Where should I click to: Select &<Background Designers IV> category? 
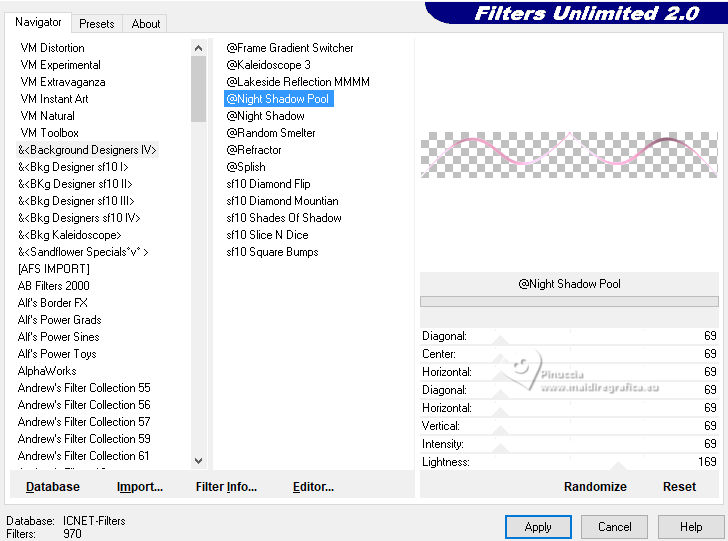(x=87, y=150)
